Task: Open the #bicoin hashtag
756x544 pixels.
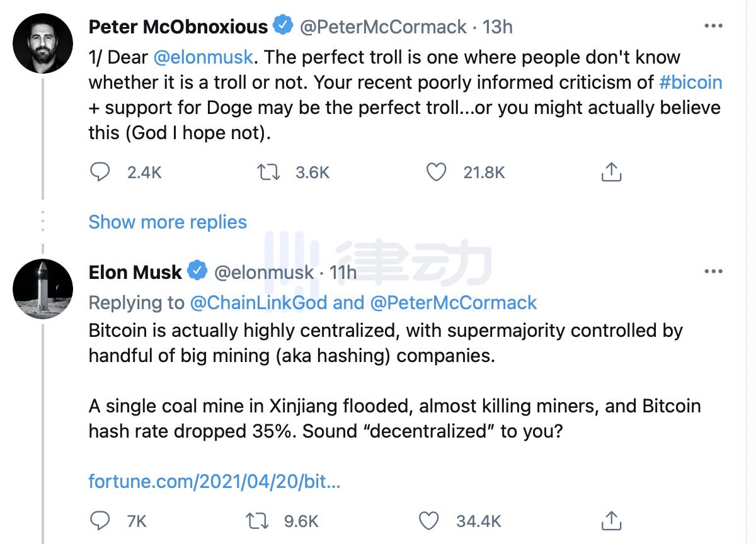Action: 691,82
